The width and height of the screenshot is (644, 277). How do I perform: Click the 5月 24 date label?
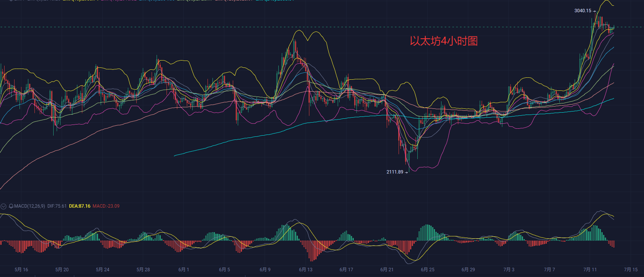tap(103, 270)
